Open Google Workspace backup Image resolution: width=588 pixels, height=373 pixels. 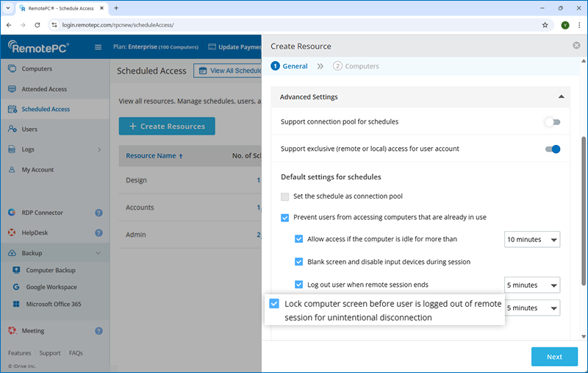51,287
